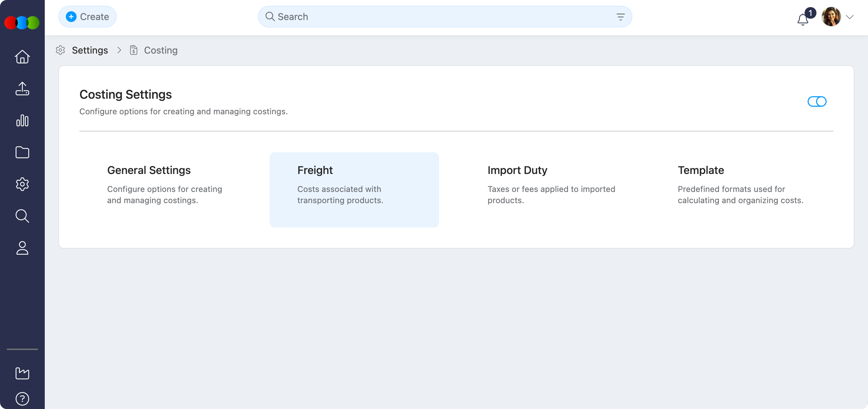Open the Freight settings card
868x409 pixels.
tap(354, 190)
